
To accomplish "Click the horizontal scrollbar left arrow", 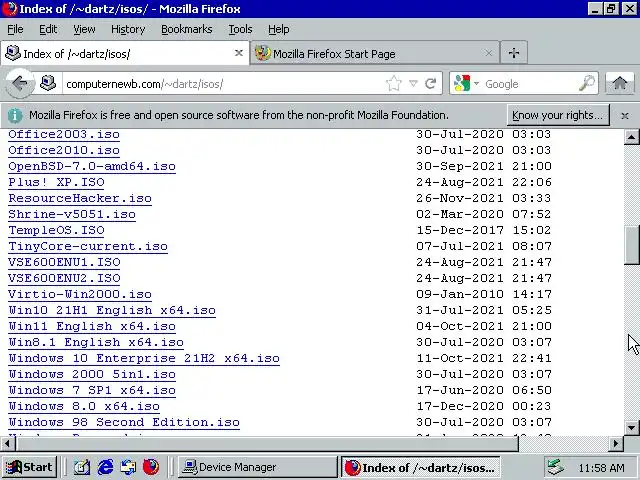I will click(x=8, y=443).
